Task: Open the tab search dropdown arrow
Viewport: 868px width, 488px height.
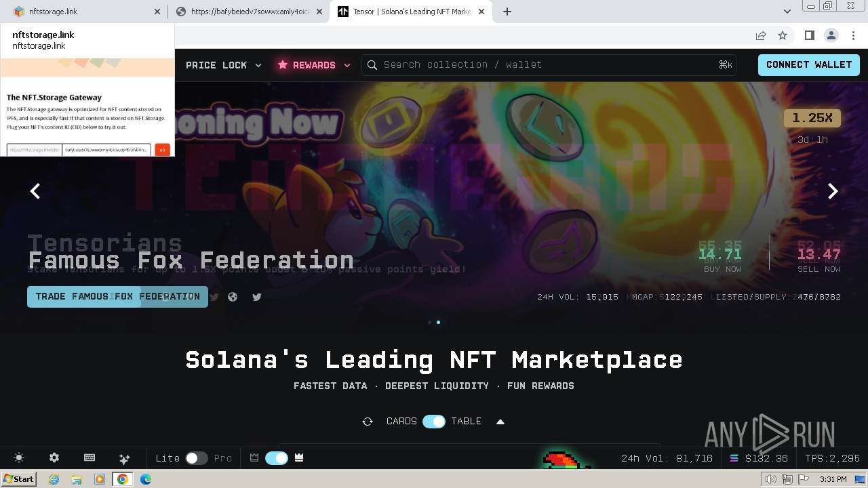Action: (x=787, y=12)
